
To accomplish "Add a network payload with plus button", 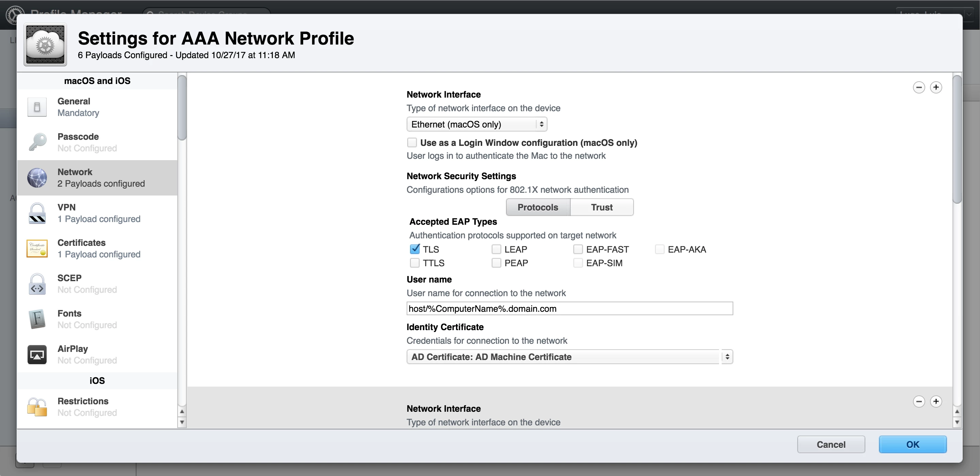I will (936, 87).
